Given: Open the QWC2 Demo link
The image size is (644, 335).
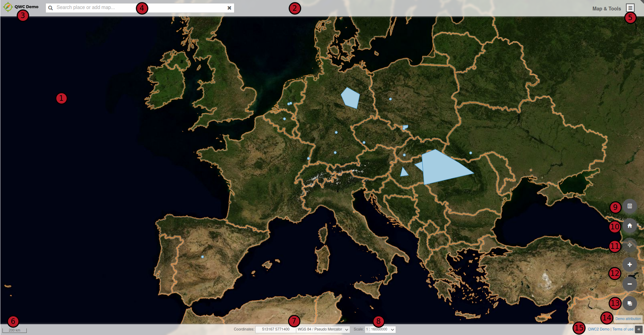Looking at the screenshot, I should click(598, 329).
